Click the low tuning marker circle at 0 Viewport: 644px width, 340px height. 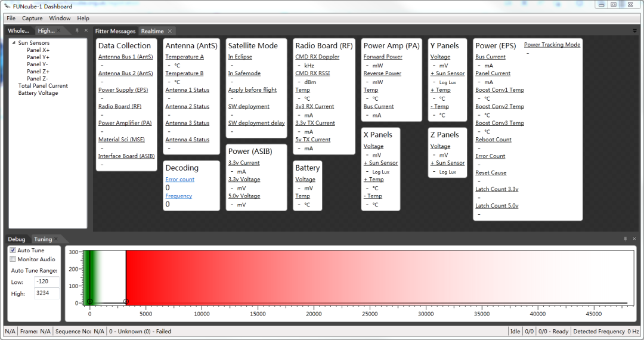click(x=89, y=301)
